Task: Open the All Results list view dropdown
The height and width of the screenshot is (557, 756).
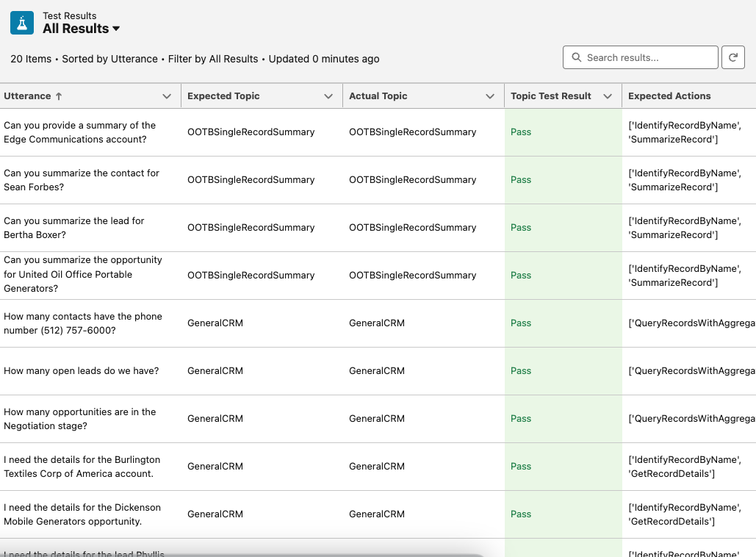Action: click(116, 29)
